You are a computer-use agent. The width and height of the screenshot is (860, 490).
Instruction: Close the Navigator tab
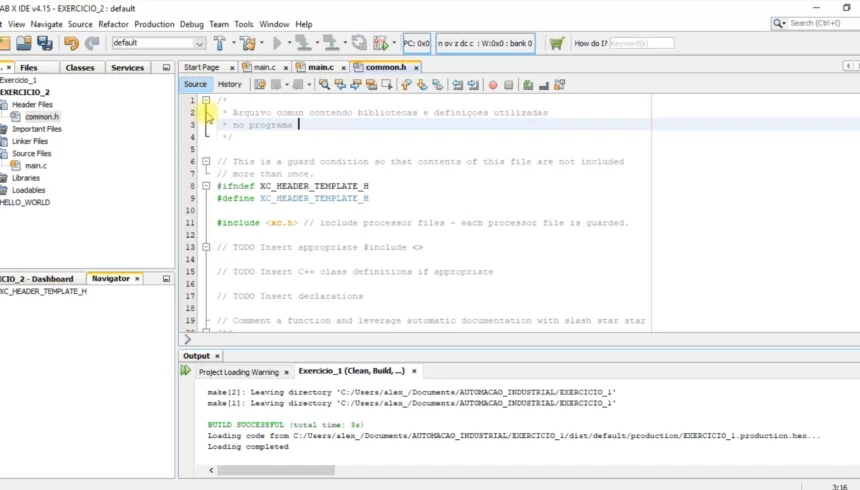pos(137,279)
